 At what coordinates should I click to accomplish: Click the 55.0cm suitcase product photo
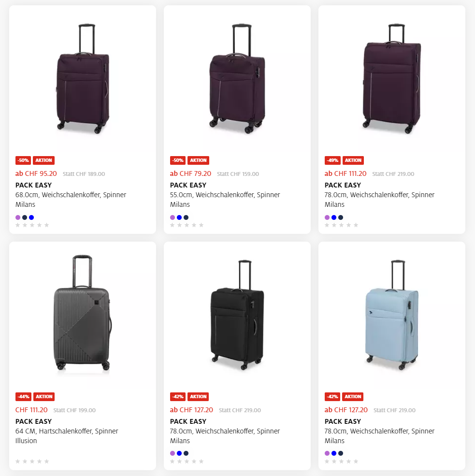pos(237,78)
